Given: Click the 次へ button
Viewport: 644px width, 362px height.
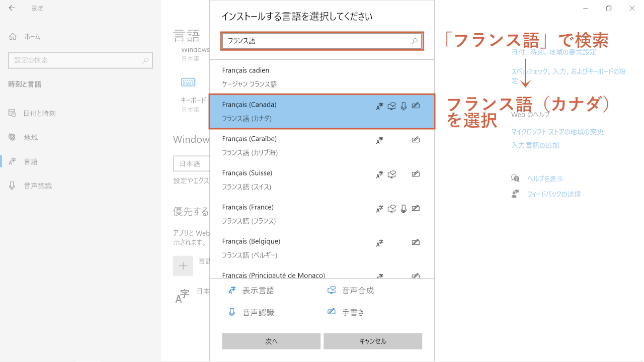Looking at the screenshot, I should (x=271, y=341).
